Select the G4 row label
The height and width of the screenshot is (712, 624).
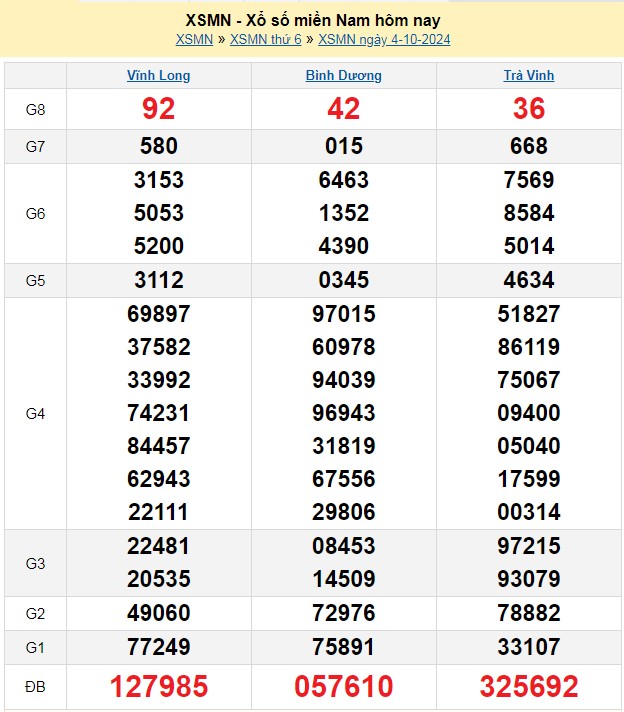click(35, 413)
